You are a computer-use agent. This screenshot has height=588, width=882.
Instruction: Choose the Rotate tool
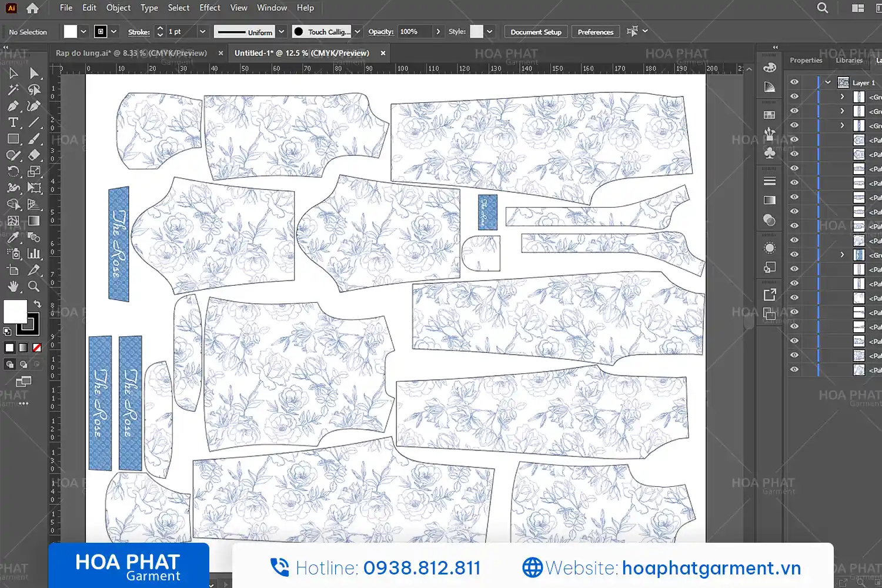point(13,172)
